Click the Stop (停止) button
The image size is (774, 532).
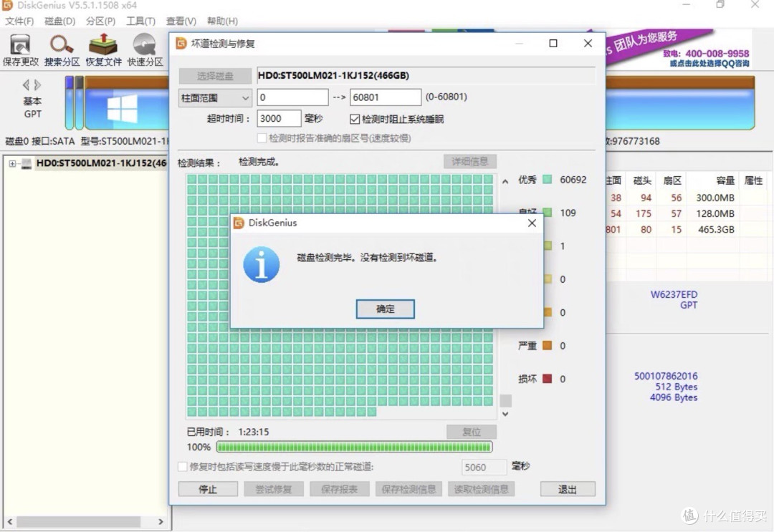pyautogui.click(x=208, y=489)
